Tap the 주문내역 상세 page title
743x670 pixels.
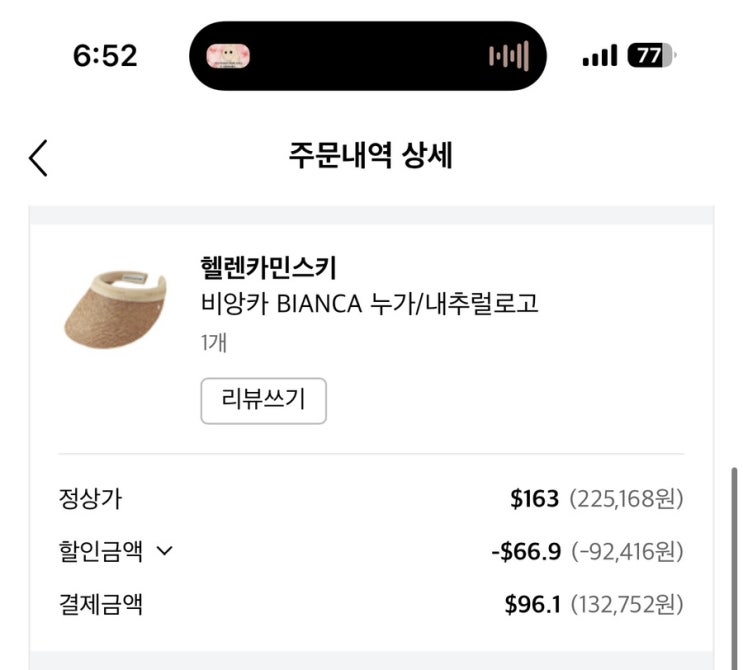371,156
